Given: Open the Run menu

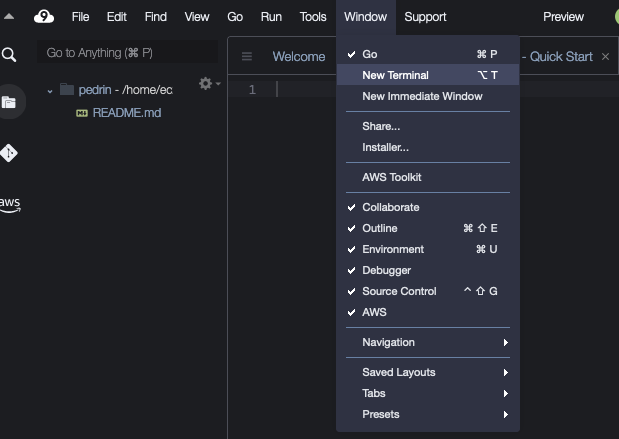Looking at the screenshot, I should tap(271, 17).
